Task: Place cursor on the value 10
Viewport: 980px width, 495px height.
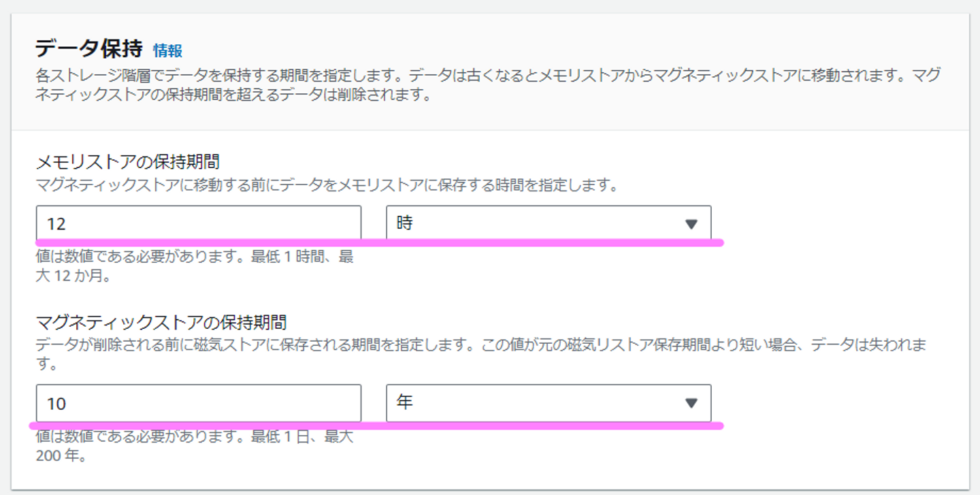Action: coord(56,404)
